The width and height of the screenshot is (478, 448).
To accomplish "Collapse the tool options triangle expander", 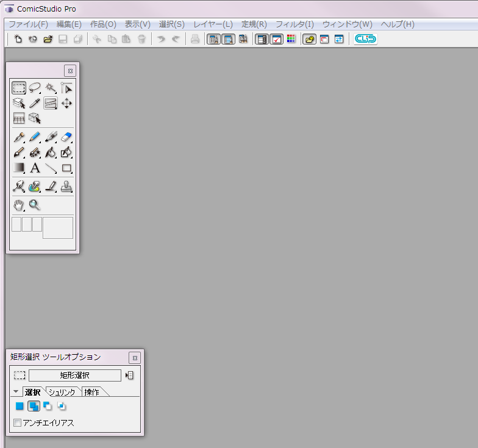I will click(16, 391).
